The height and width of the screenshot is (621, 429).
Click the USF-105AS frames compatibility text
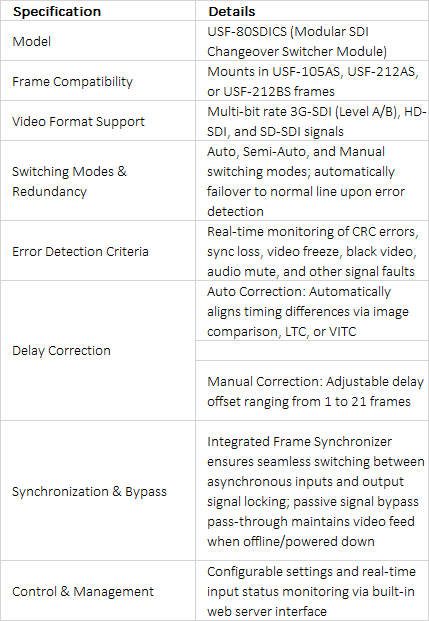click(x=312, y=81)
